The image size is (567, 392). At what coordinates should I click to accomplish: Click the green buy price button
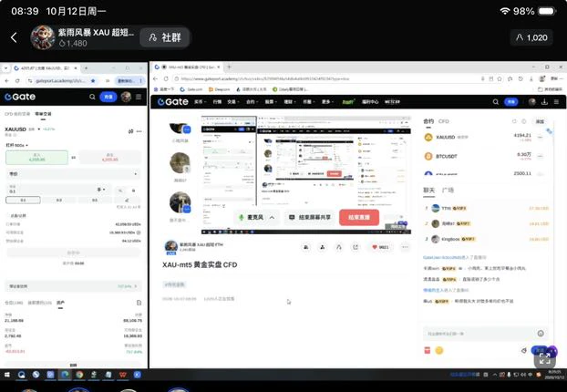tap(36, 158)
